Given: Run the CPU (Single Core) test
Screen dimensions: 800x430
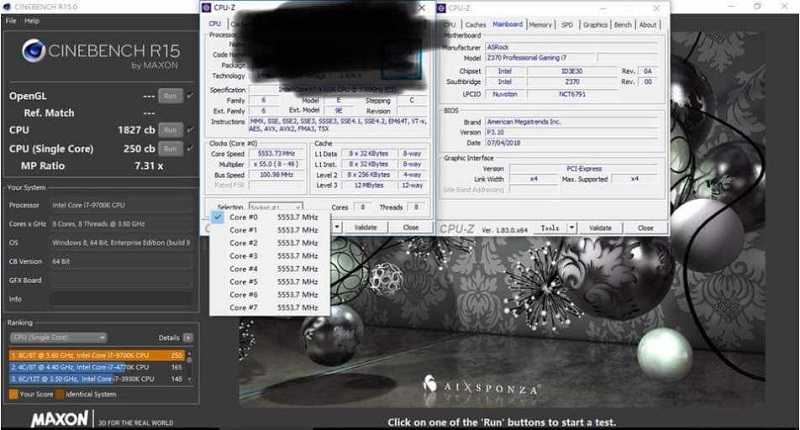Looking at the screenshot, I should tap(169, 148).
